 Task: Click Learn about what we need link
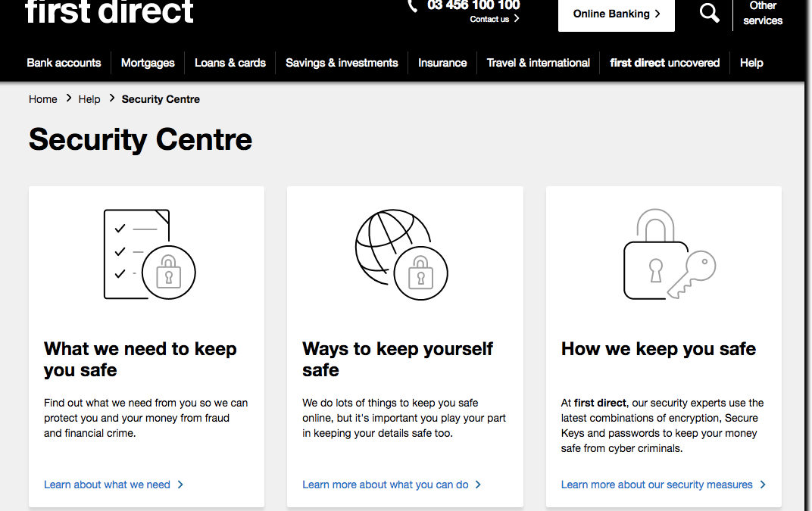[107, 485]
